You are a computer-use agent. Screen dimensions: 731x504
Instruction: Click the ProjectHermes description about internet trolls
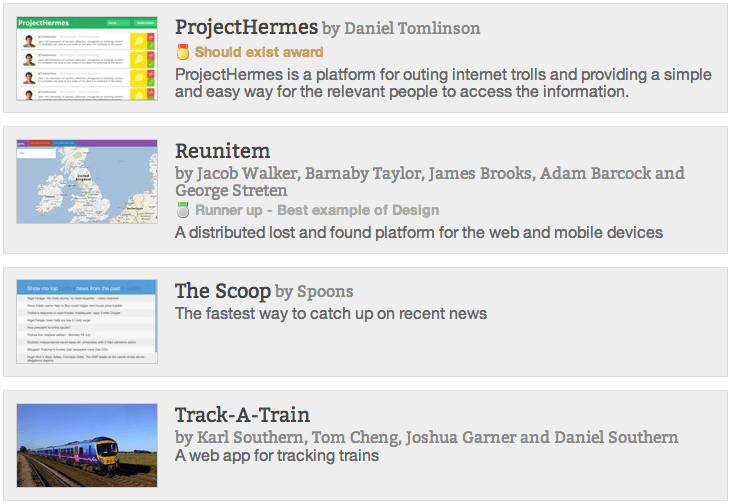click(x=443, y=83)
